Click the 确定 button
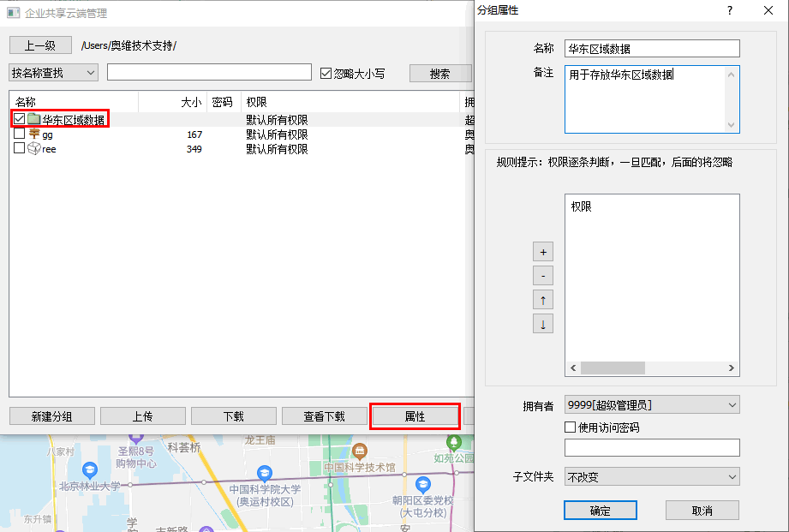Image resolution: width=789 pixels, height=532 pixels. pos(600,511)
